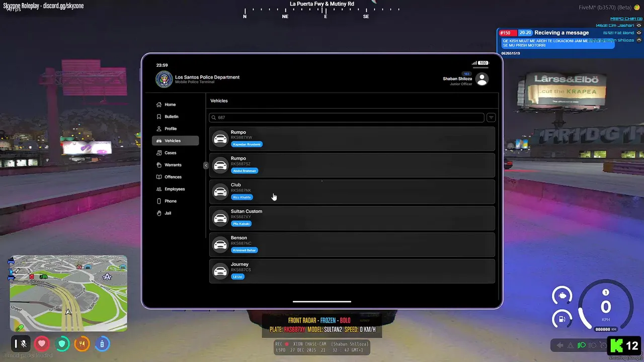644x362 pixels.
Task: Open the Phone section
Action: (175, 201)
